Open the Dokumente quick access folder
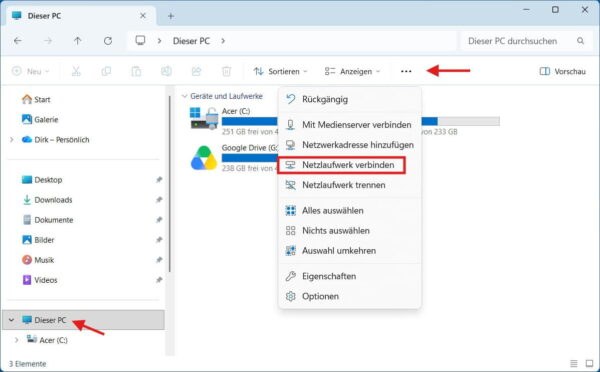The width and height of the screenshot is (600, 372). point(48,220)
